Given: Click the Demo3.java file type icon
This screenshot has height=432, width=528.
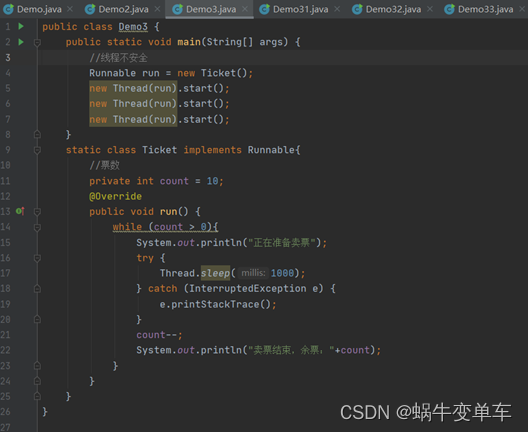Looking at the screenshot, I should point(177,9).
